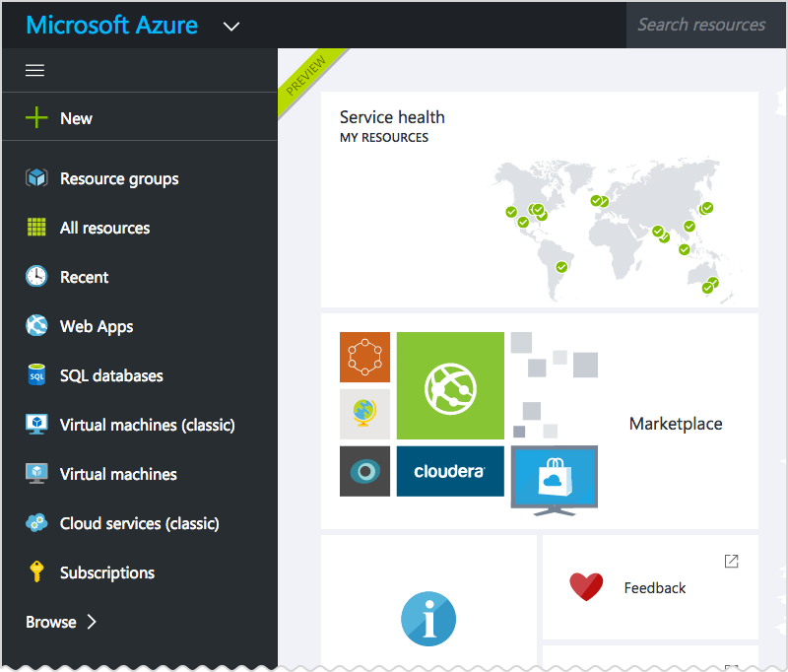Open the Service health map tile

(539, 200)
